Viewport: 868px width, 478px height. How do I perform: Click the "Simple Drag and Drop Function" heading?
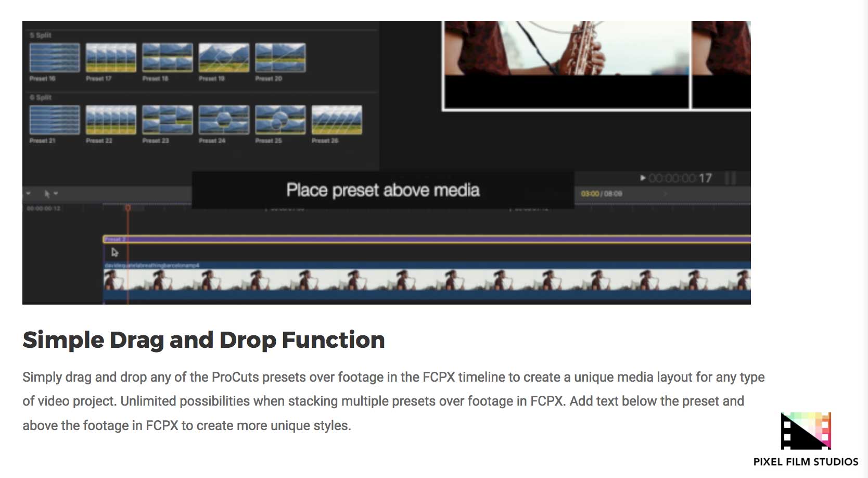[x=203, y=340]
